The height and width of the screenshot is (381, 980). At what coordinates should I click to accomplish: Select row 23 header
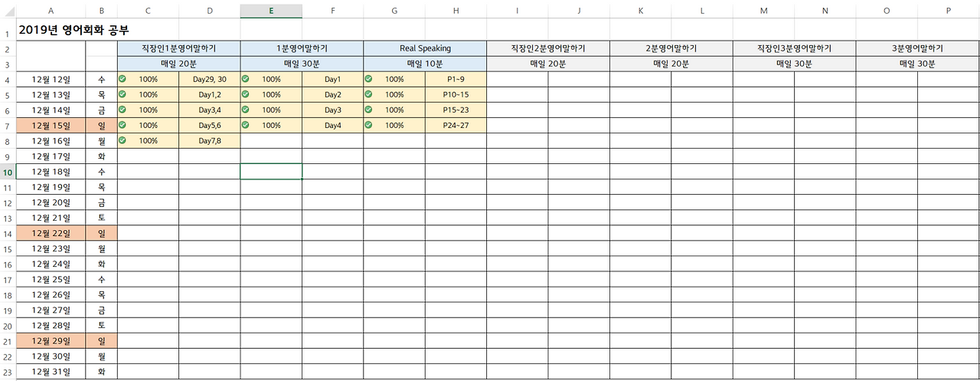(x=8, y=371)
